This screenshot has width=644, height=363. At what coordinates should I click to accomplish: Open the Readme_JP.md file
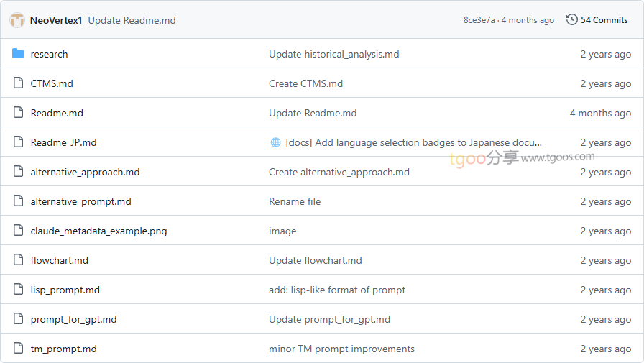[x=63, y=142]
